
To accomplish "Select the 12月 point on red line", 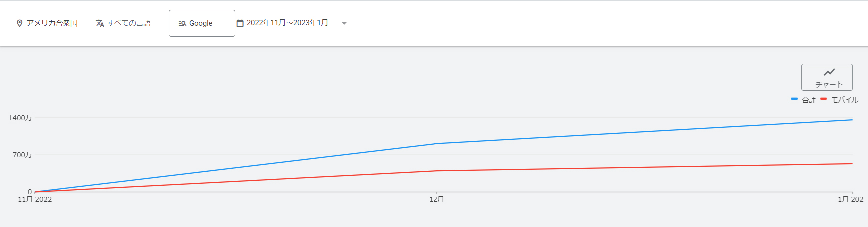I will pyautogui.click(x=437, y=171).
